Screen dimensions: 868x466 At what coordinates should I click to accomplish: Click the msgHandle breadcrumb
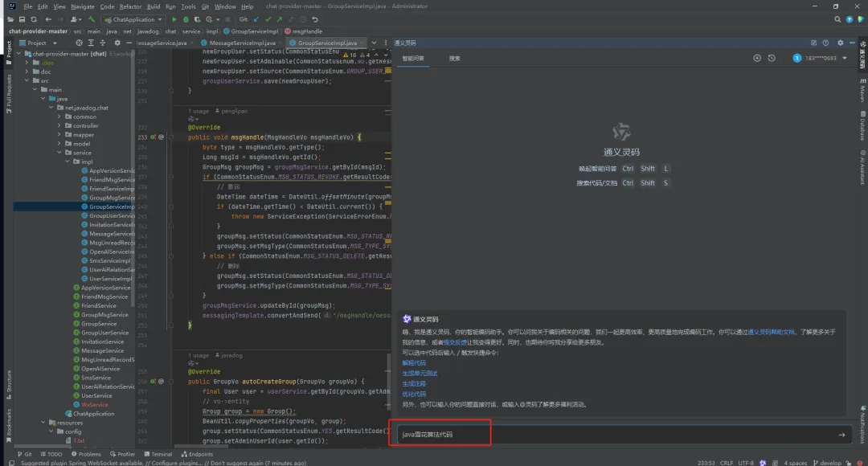(303, 31)
